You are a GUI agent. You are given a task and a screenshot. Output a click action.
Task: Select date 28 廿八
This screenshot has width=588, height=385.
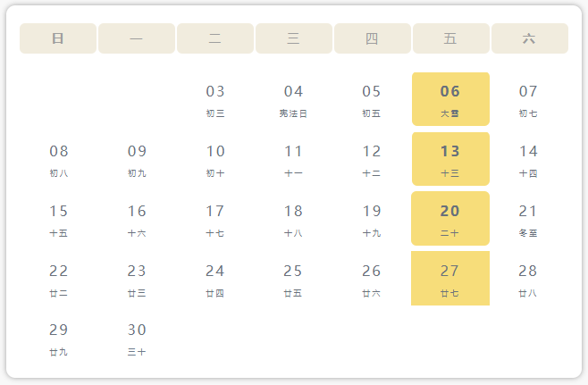pos(527,278)
